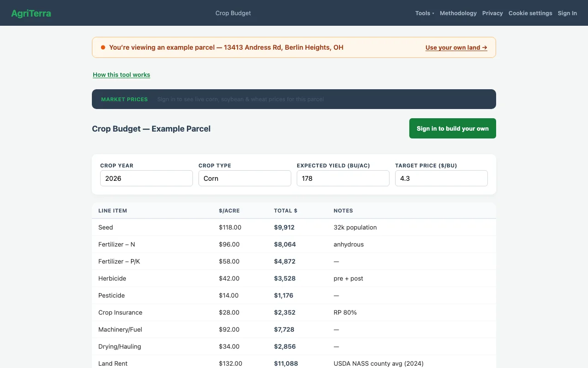Click Sign In in header
The image size is (588, 368).
click(567, 13)
